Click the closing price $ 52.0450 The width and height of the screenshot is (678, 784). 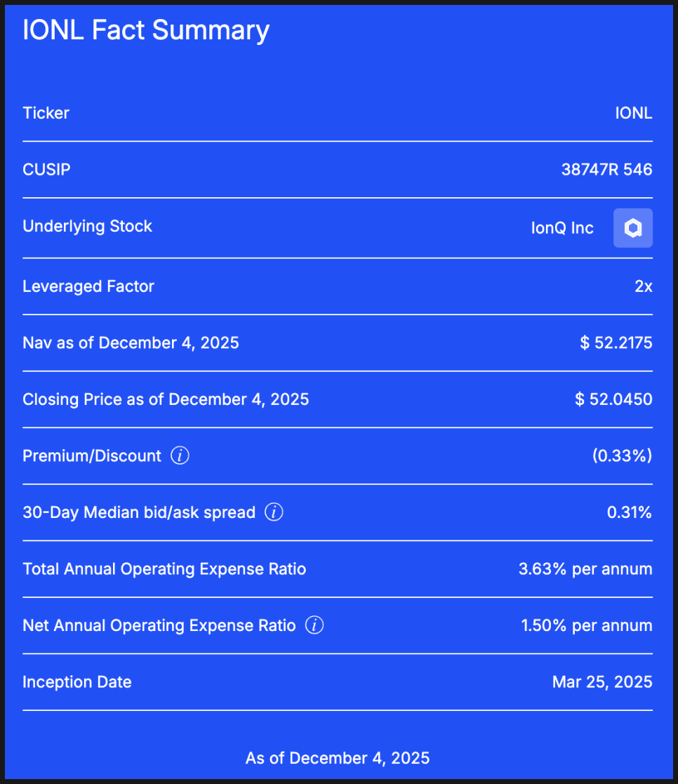613,399
